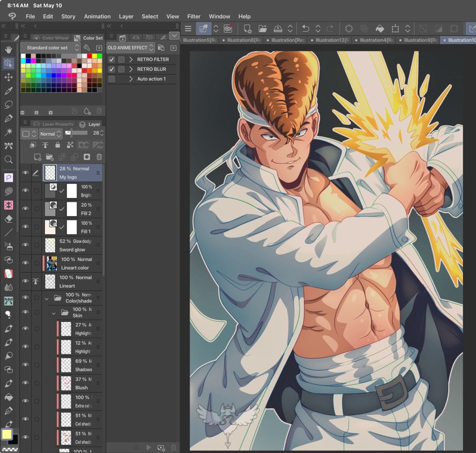
Task: Expand the Auto action 1 entry
Action: (131, 79)
